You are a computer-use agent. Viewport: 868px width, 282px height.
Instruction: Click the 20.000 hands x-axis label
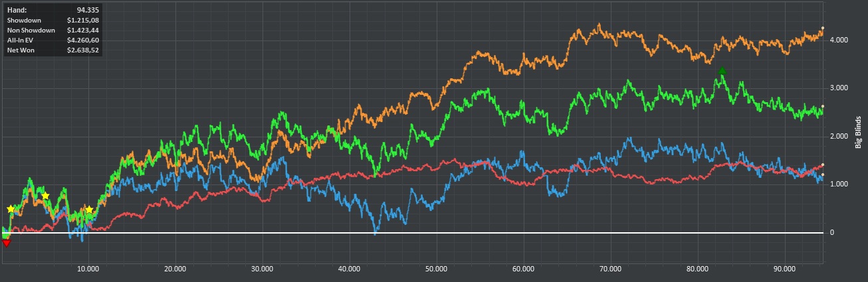point(175,269)
